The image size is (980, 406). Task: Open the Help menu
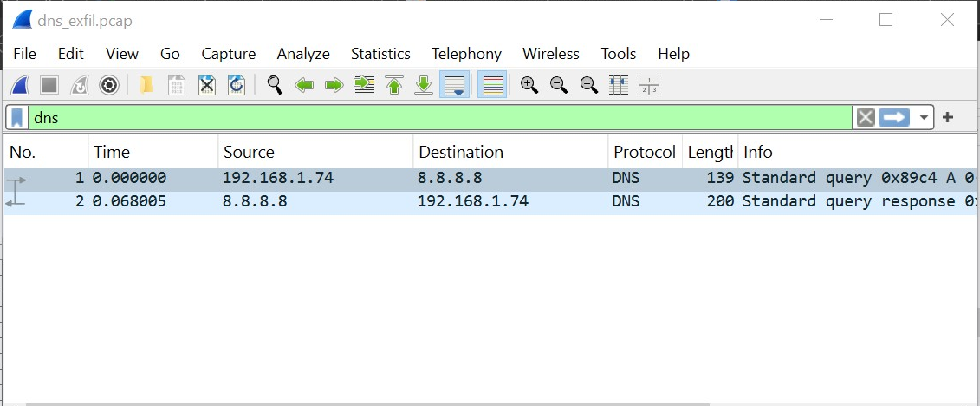coord(674,54)
